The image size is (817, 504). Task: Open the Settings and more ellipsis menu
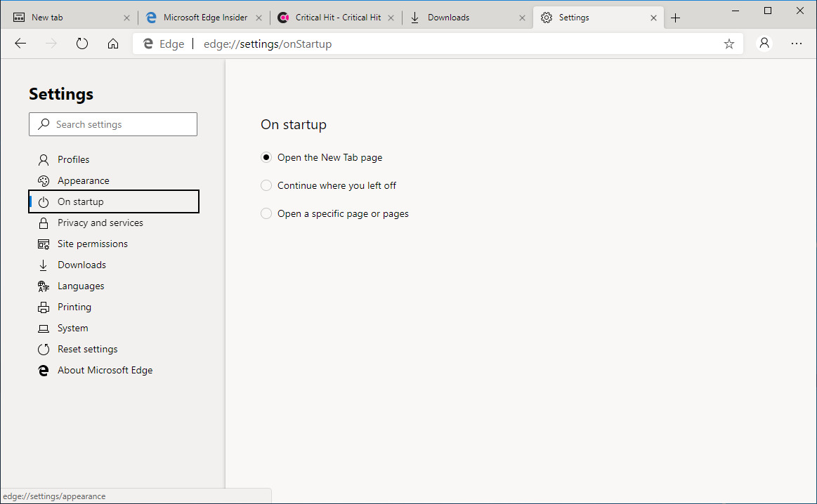pos(797,44)
